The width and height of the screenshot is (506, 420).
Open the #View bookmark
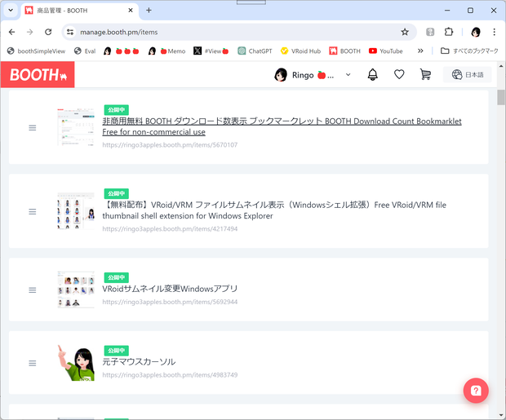211,51
